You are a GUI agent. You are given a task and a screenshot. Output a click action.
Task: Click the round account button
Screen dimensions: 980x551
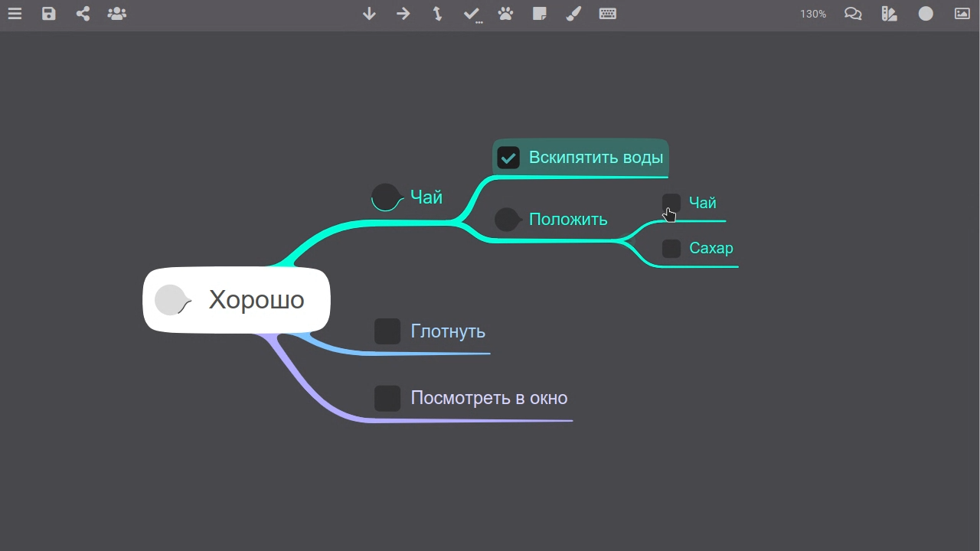tap(926, 13)
